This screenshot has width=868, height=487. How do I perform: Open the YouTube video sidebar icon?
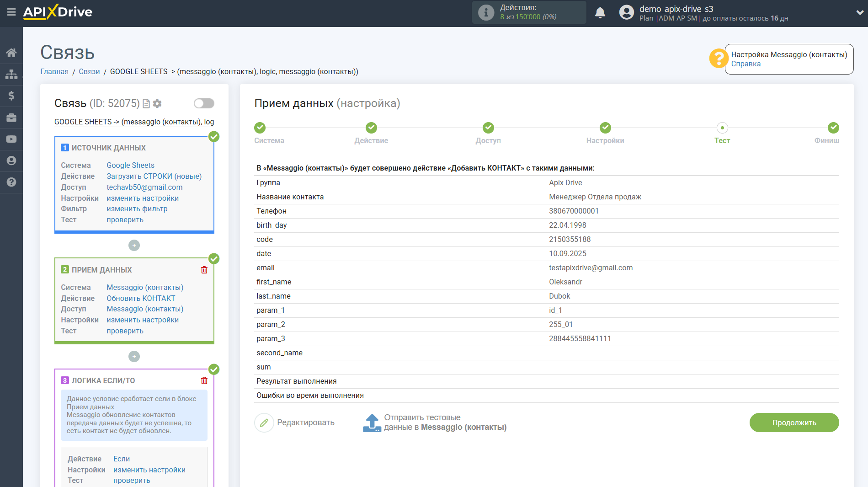point(11,139)
